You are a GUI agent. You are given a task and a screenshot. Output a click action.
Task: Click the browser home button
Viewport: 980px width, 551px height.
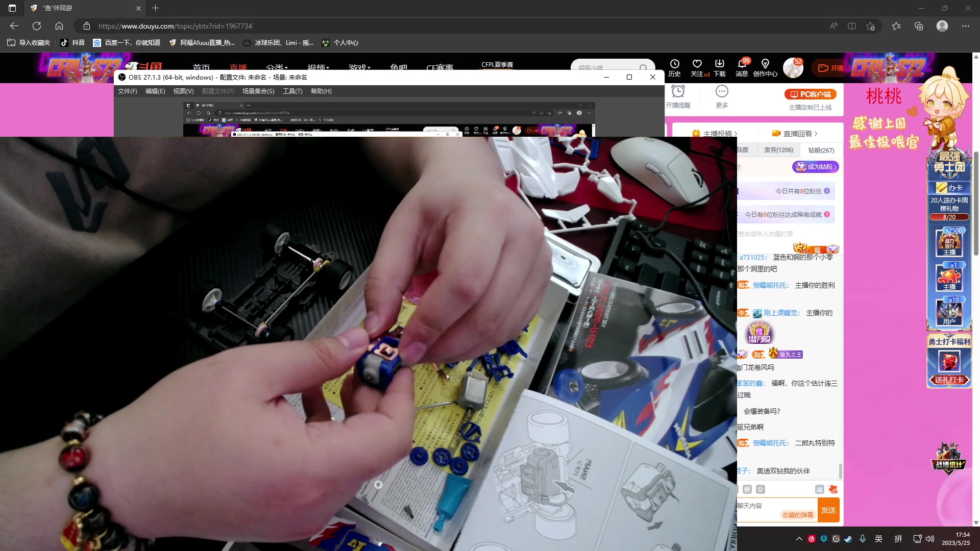(59, 26)
